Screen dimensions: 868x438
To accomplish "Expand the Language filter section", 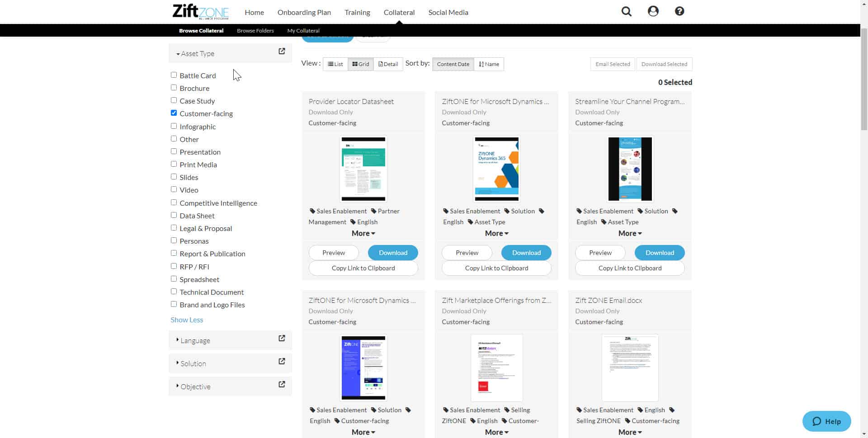I will click(x=195, y=341).
